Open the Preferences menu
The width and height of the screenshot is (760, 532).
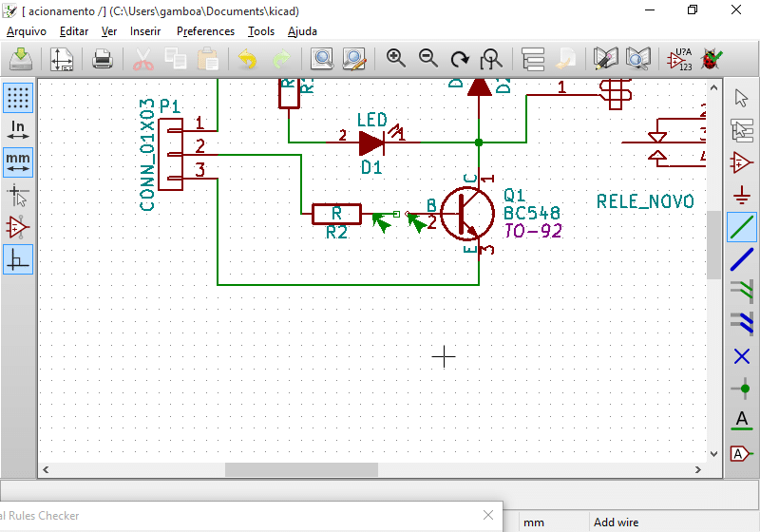click(205, 31)
